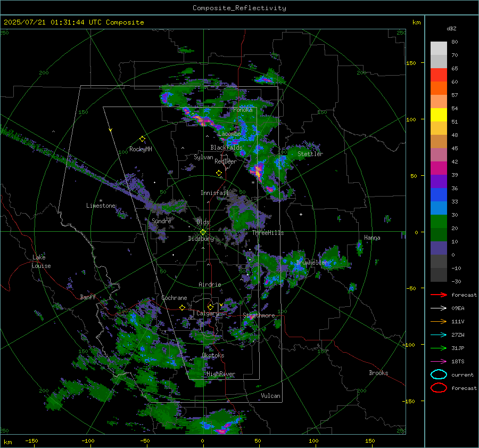Click the white 09EA arrow in legend
The image size is (479, 448).
click(x=439, y=308)
